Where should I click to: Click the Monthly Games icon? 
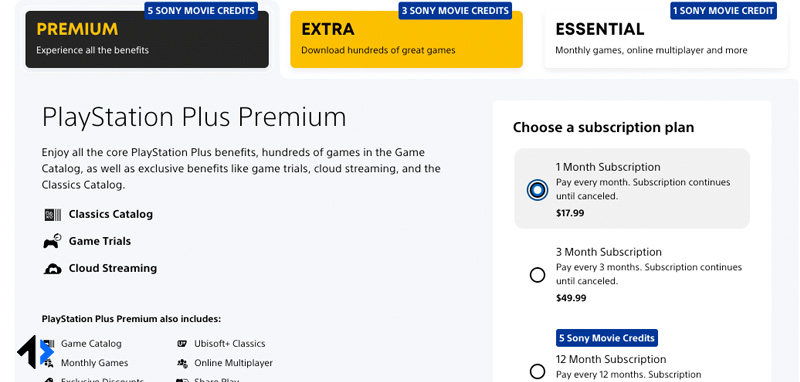click(48, 363)
